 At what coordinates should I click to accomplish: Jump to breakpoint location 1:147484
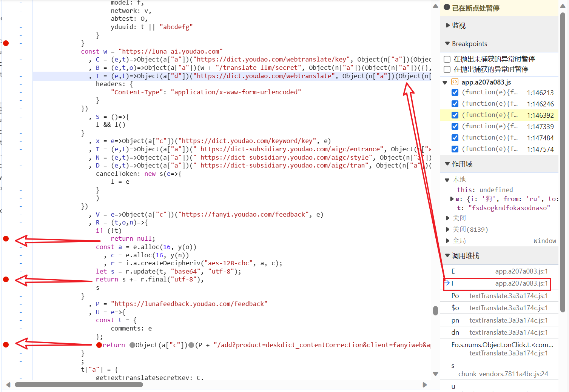[540, 138]
